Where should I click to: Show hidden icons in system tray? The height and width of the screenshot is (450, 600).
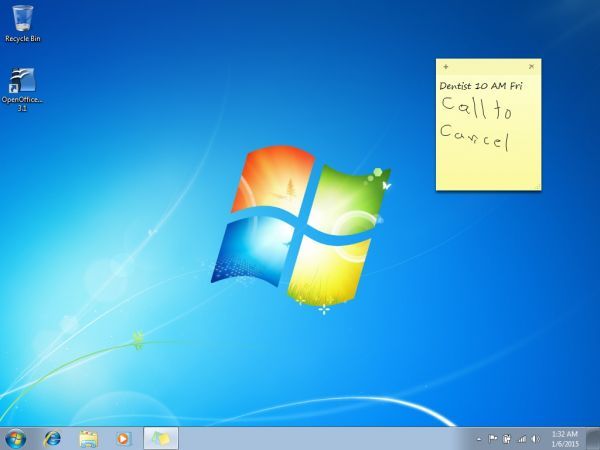tap(479, 439)
